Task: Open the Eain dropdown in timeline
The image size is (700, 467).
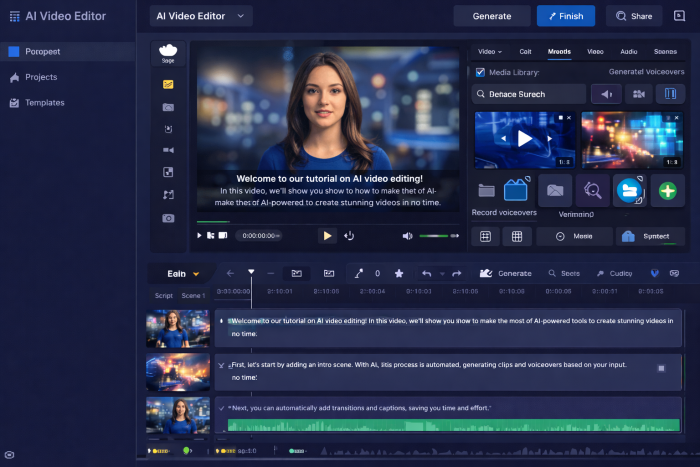Action: coord(183,273)
